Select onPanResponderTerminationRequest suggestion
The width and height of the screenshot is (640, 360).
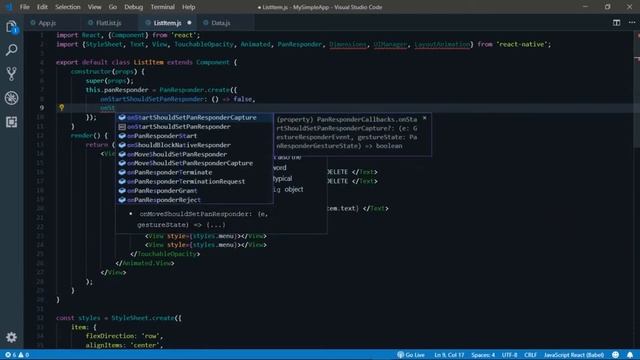[194, 182]
